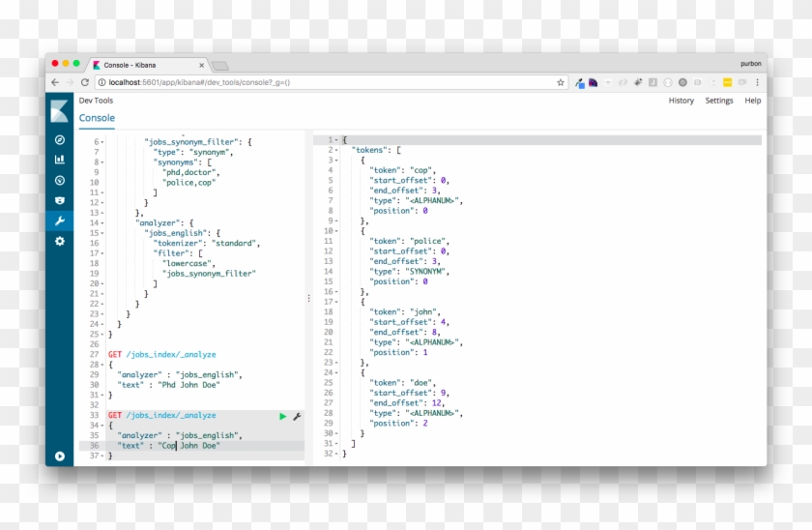This screenshot has width=812, height=530.
Task: Click "phd,doctor" synonym entry
Action: coord(191,172)
